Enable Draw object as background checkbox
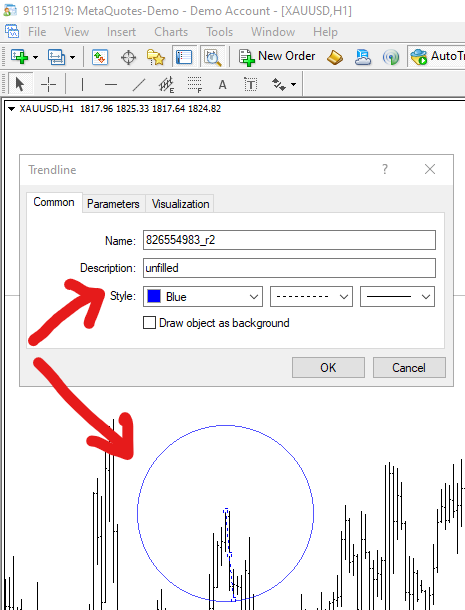Screen dimensions: 465x610 click(149, 323)
